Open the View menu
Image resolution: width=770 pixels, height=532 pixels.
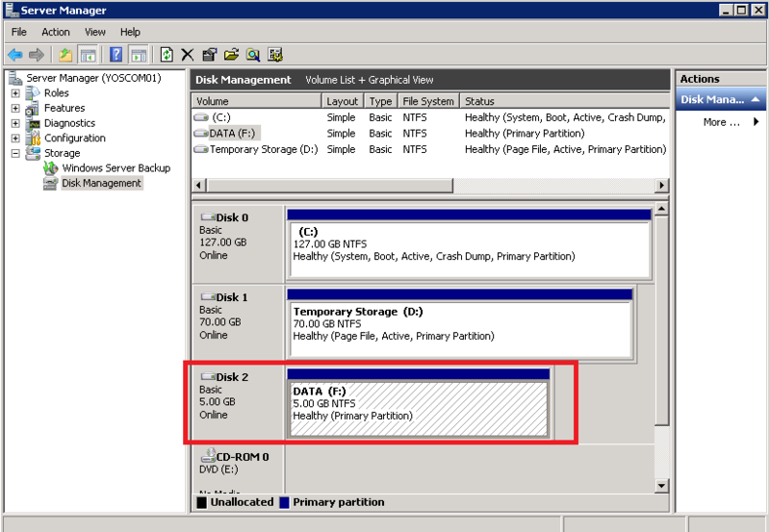click(x=94, y=32)
